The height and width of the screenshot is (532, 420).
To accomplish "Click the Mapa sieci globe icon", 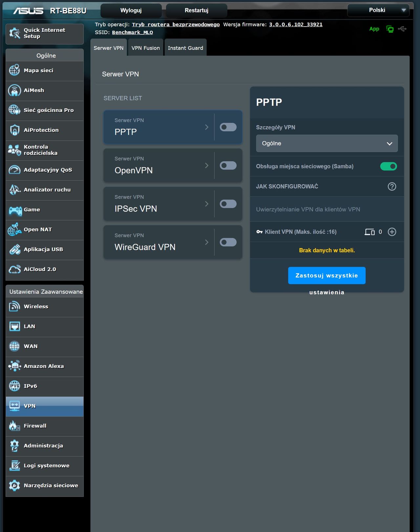I will (x=14, y=70).
